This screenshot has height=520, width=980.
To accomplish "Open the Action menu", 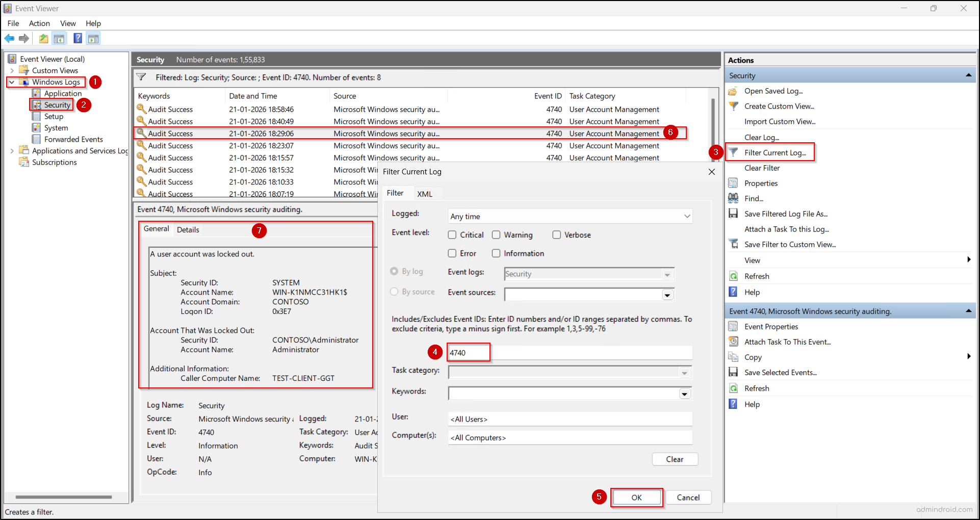I will click(x=39, y=23).
